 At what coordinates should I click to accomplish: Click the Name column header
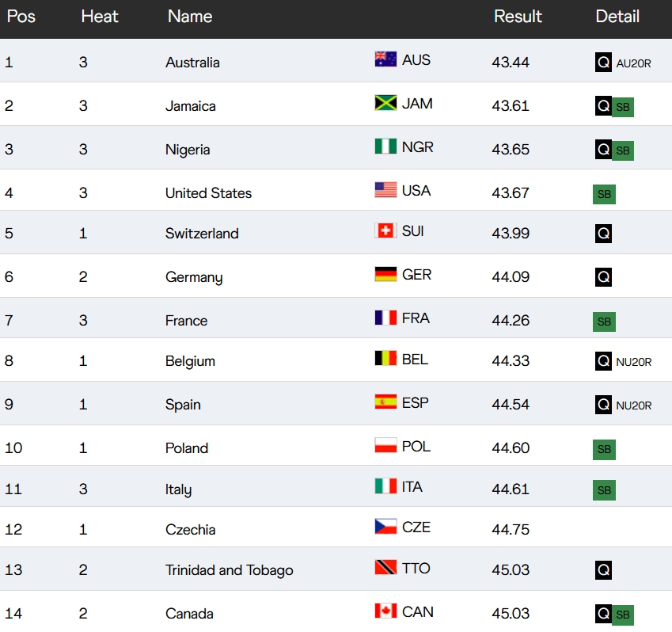coord(190,17)
